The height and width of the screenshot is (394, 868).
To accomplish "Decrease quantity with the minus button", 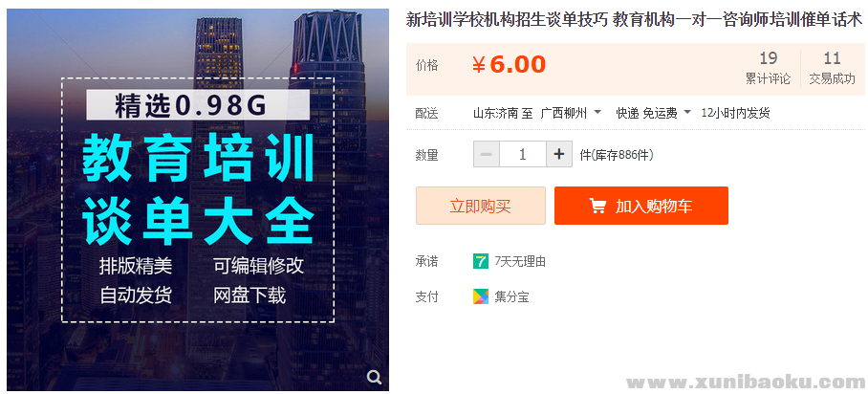I will [487, 154].
